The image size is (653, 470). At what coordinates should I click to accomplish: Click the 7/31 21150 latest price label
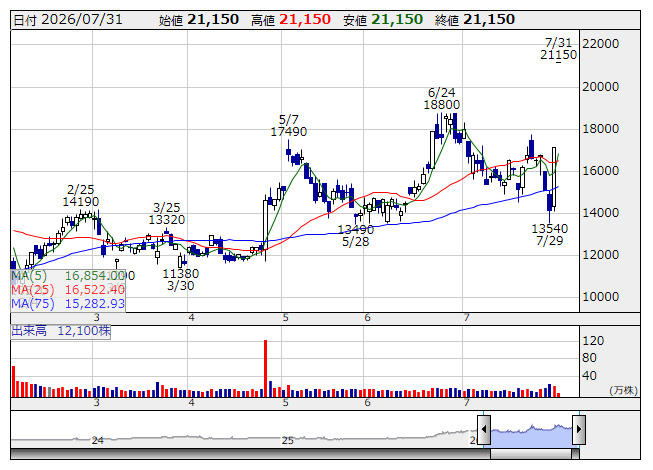point(558,49)
